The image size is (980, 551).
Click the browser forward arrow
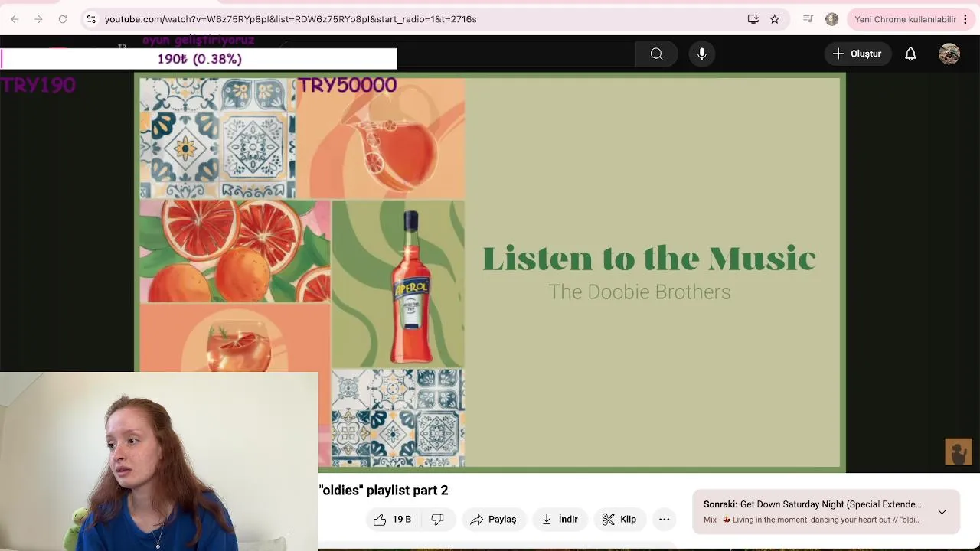pos(38,19)
